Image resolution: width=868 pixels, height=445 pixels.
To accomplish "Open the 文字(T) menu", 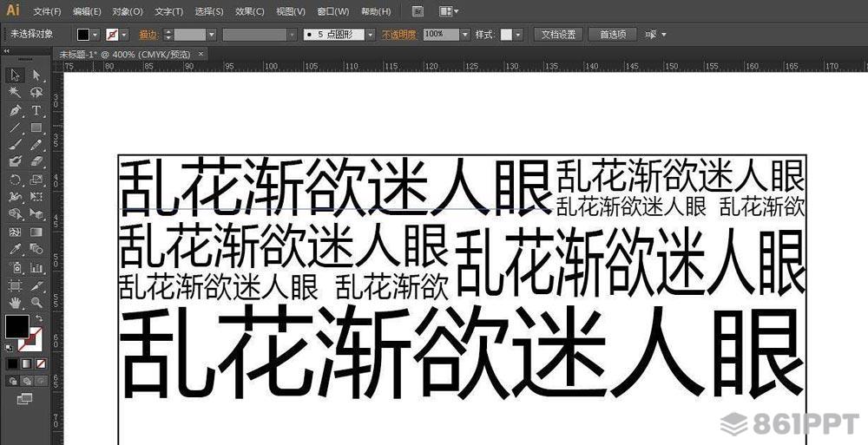I will click(169, 11).
